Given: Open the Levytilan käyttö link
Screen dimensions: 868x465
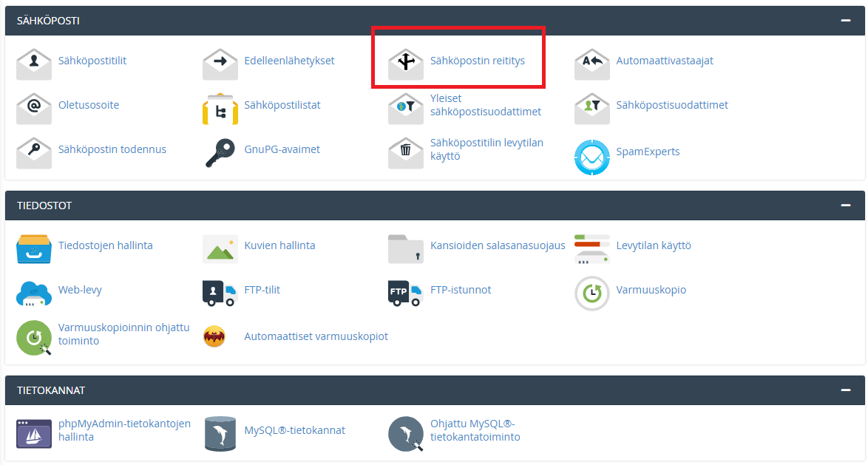Looking at the screenshot, I should tap(654, 245).
